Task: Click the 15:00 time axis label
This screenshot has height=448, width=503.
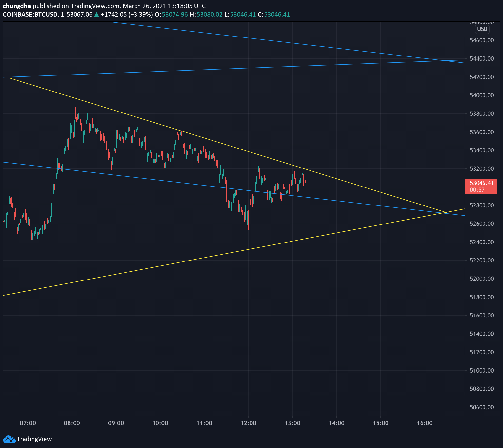Action: [x=381, y=423]
